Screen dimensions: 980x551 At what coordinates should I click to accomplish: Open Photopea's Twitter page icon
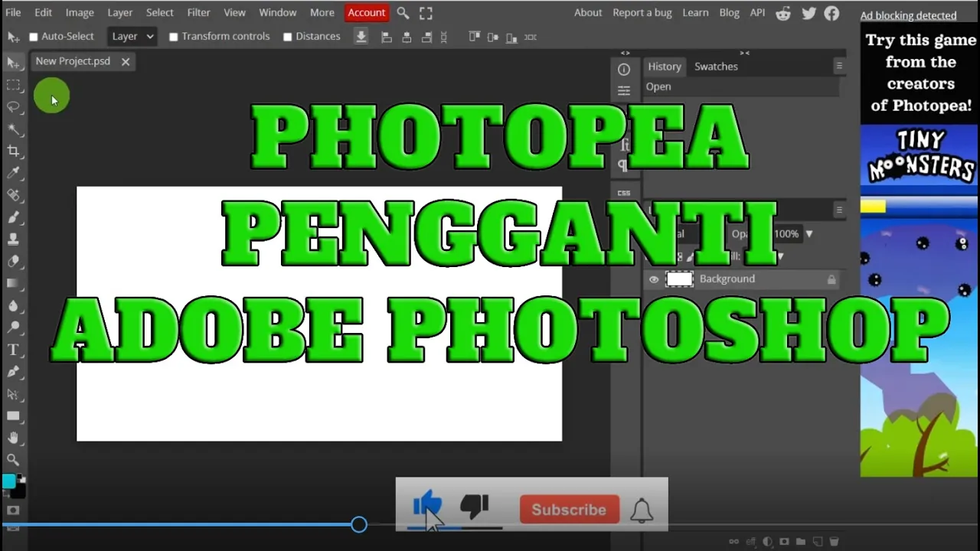pos(808,13)
